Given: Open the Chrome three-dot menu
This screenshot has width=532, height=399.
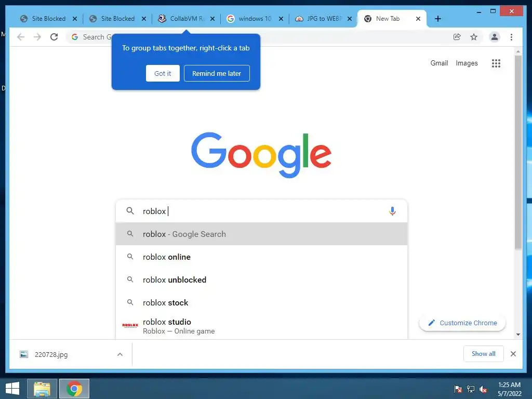Looking at the screenshot, I should click(x=511, y=37).
